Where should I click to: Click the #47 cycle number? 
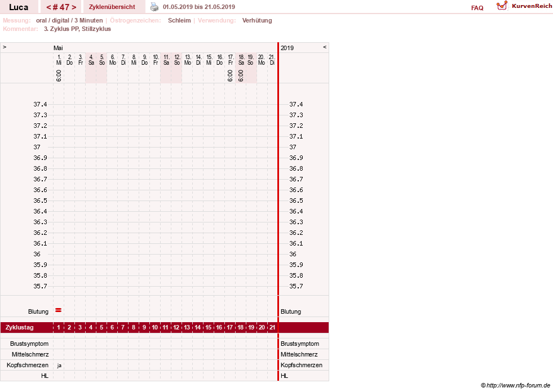pos(61,7)
